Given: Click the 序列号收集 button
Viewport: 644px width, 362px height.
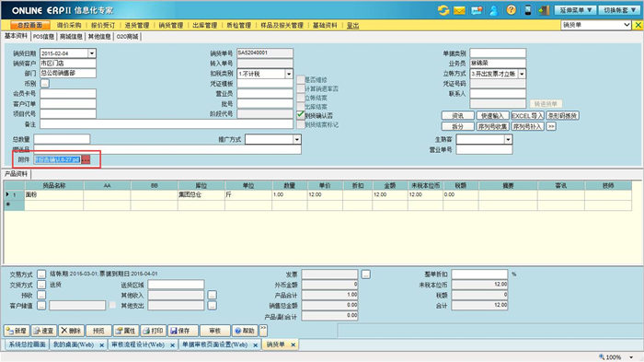Looking at the screenshot, I should point(492,126).
